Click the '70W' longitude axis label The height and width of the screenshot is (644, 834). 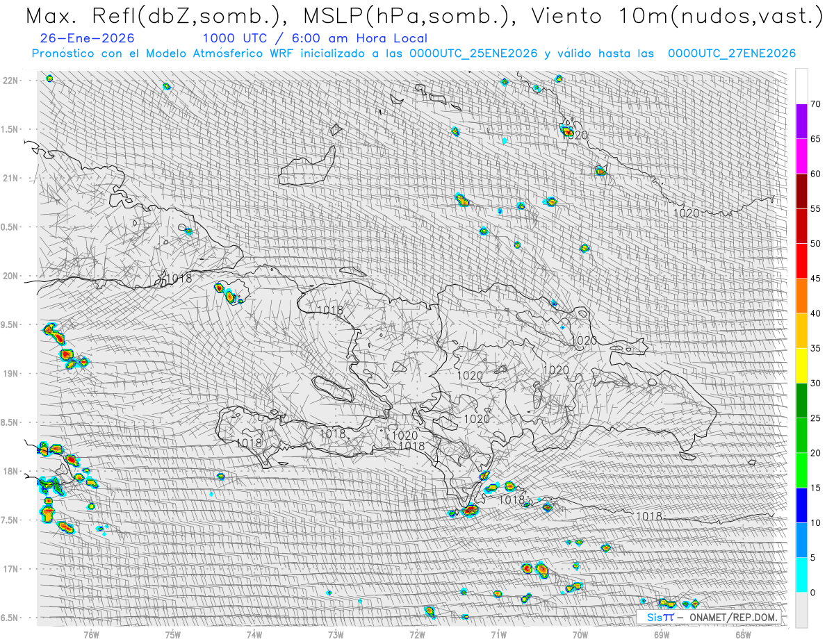click(x=580, y=635)
